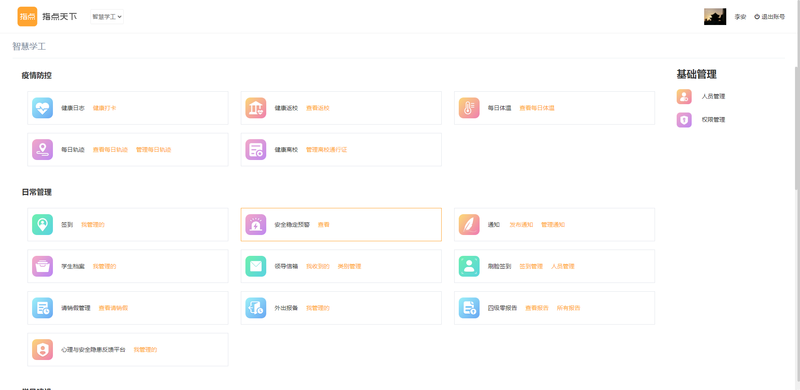Click the 权限管理 shield icon
The height and width of the screenshot is (390, 800).
click(x=684, y=120)
